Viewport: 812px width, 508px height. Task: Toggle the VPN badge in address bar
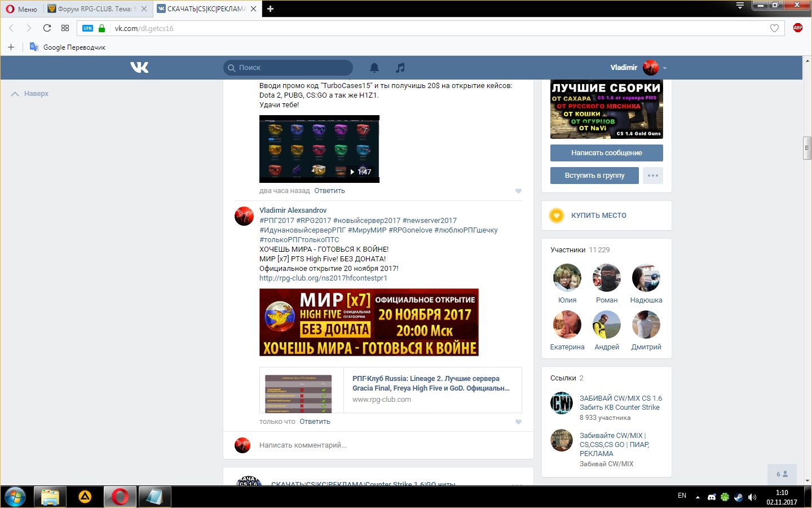(x=87, y=28)
